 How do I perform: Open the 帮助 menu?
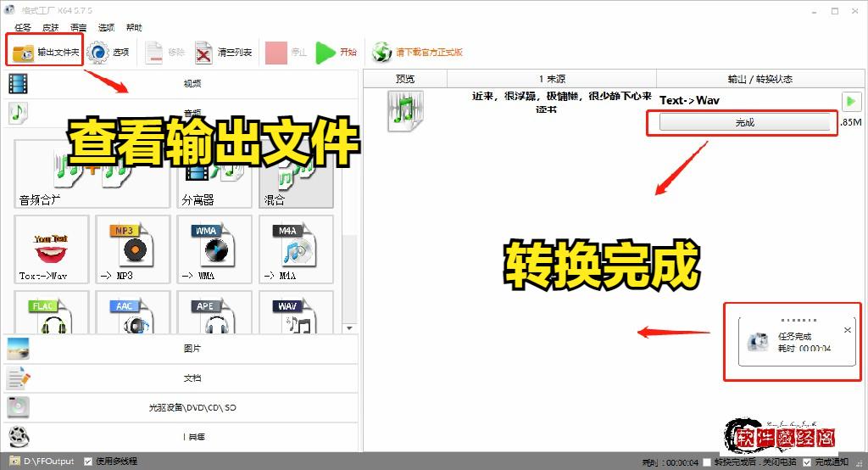(134, 27)
